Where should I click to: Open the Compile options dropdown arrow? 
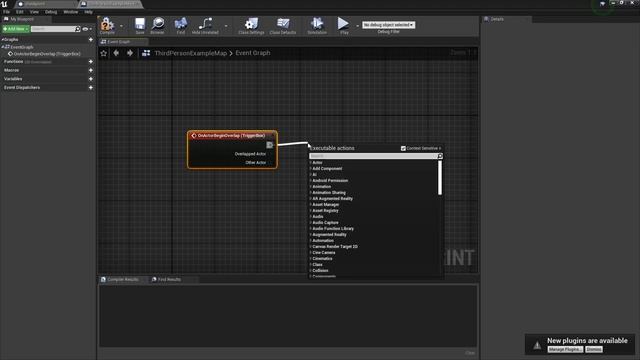coord(121,26)
